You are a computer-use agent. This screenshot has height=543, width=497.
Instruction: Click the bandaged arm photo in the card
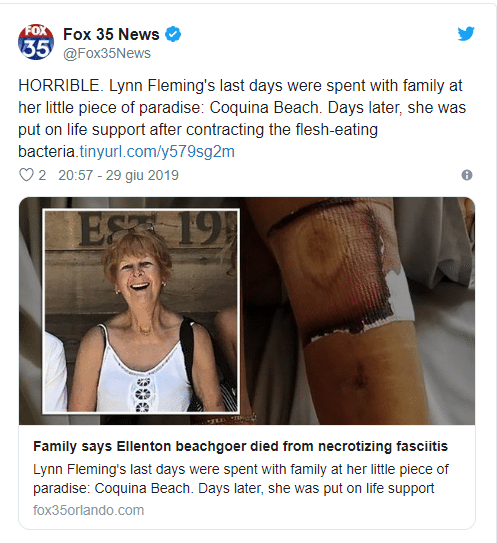(357, 311)
